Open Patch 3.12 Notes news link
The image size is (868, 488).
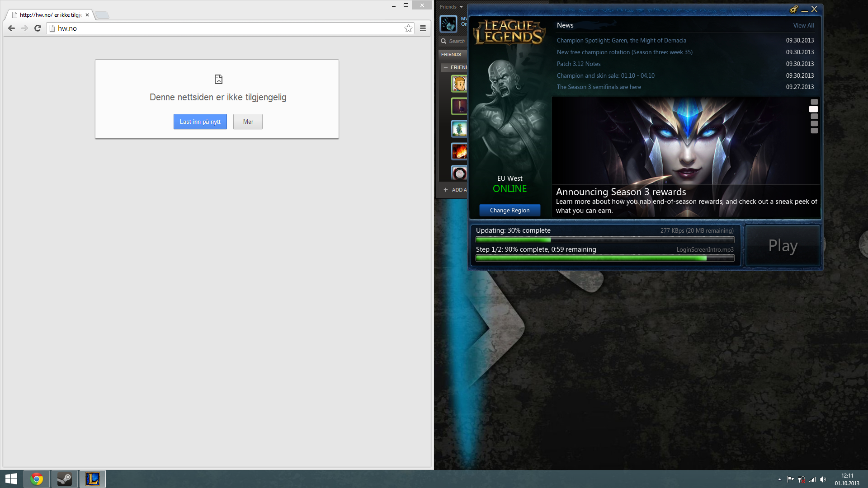[579, 64]
